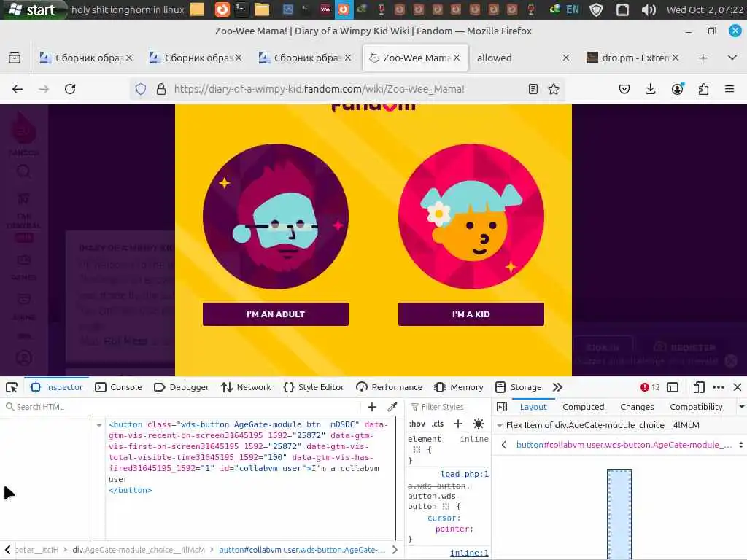Open the inline:1 stylesheet link

469,553
